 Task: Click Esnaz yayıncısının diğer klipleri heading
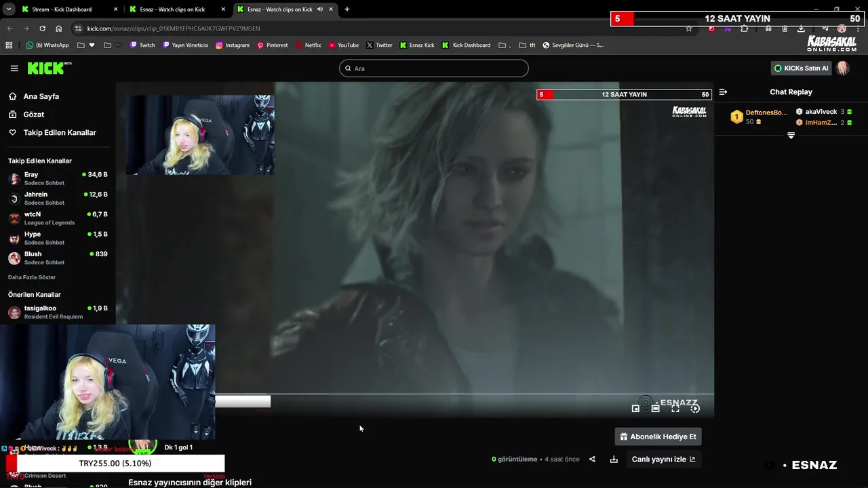coord(190,483)
